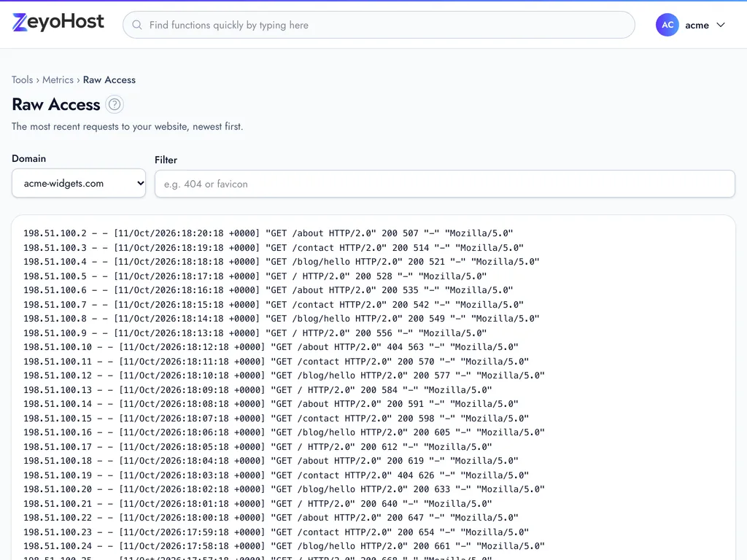This screenshot has width=747, height=560.
Task: Select log line from 198.51.100.9
Action: coord(255,332)
